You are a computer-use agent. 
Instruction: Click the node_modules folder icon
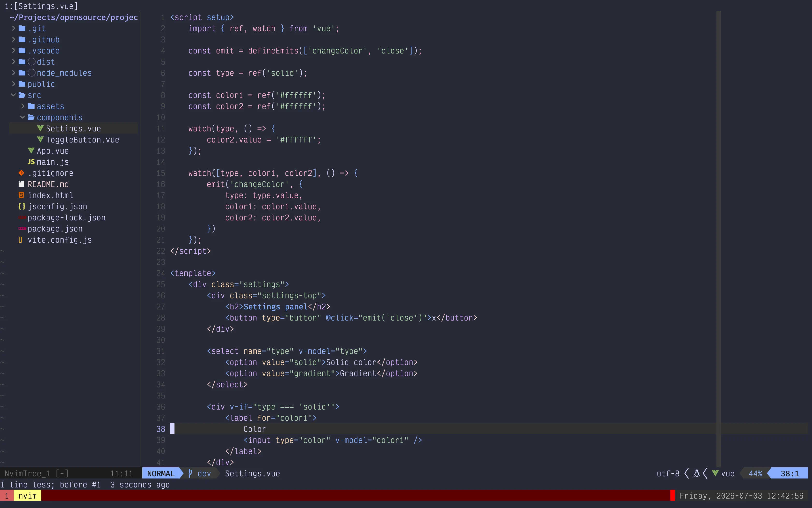click(x=22, y=73)
